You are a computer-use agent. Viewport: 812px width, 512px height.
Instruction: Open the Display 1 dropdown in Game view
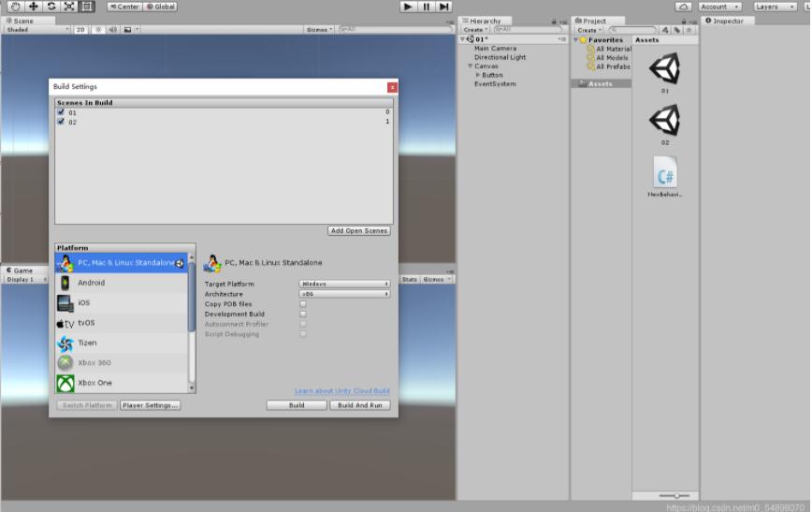[x=26, y=280]
